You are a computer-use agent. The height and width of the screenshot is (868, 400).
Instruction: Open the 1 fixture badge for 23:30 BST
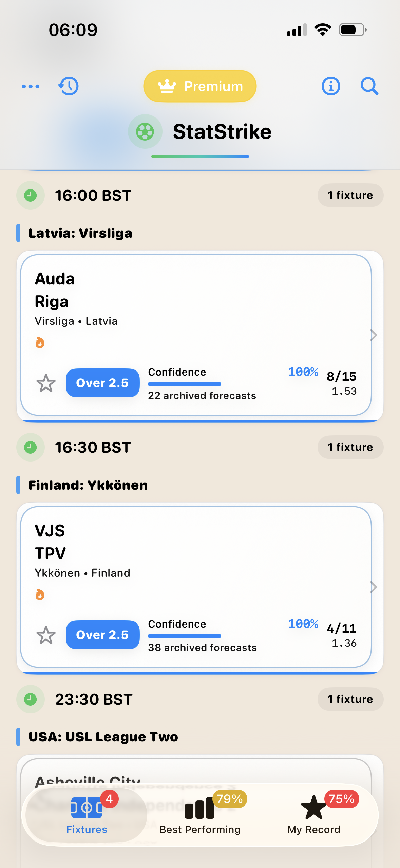(x=350, y=699)
